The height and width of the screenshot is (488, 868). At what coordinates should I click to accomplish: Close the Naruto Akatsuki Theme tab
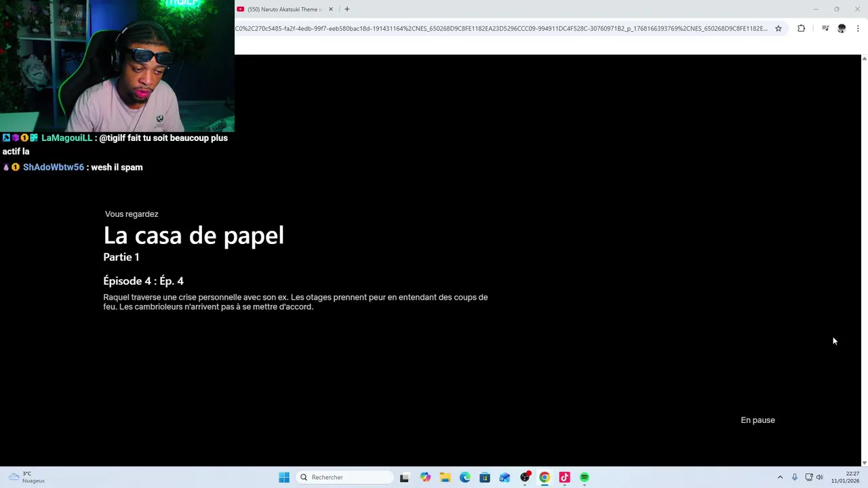pyautogui.click(x=331, y=9)
